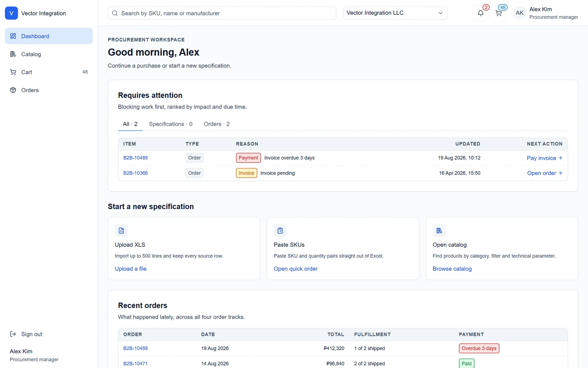Click the arrow next to Open order
Image resolution: width=588 pixels, height=368 pixels.
click(560, 173)
